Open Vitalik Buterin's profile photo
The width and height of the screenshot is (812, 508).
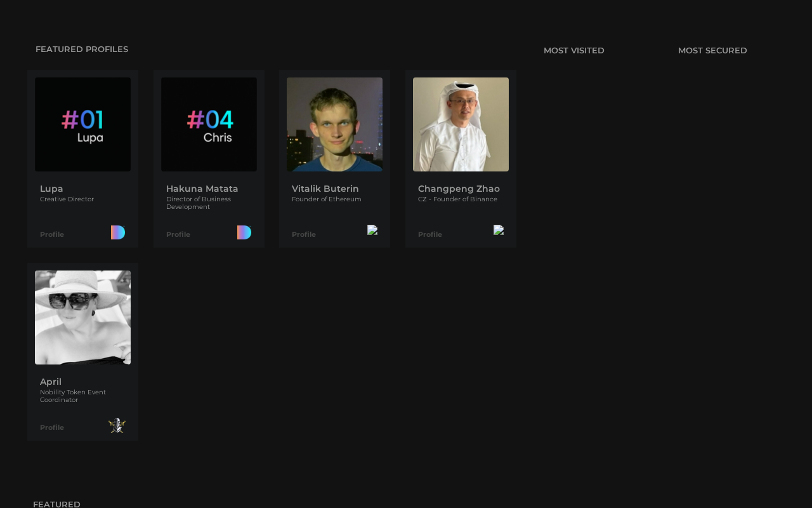[334, 124]
